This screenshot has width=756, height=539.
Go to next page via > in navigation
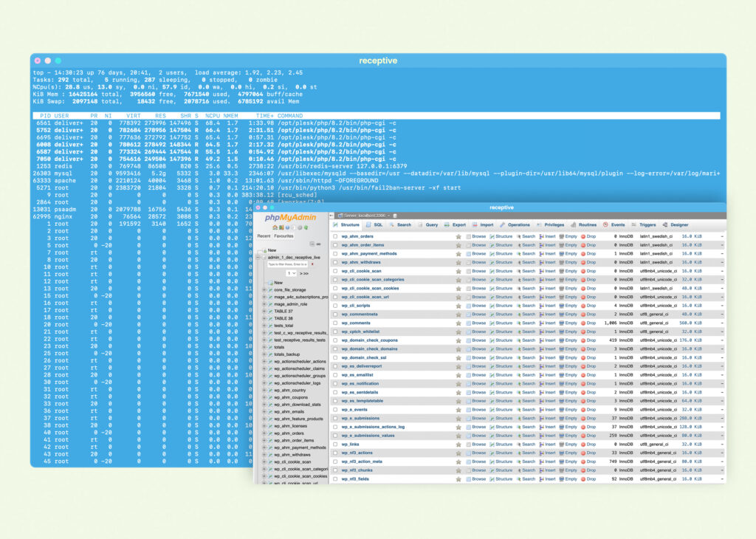click(x=301, y=273)
